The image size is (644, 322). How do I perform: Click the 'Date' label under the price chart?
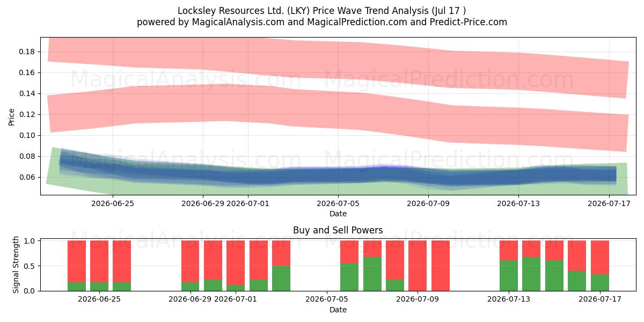coord(338,214)
